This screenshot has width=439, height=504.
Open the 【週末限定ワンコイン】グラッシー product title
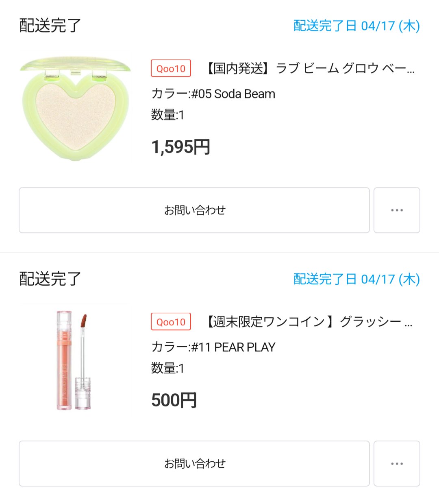tap(309, 322)
